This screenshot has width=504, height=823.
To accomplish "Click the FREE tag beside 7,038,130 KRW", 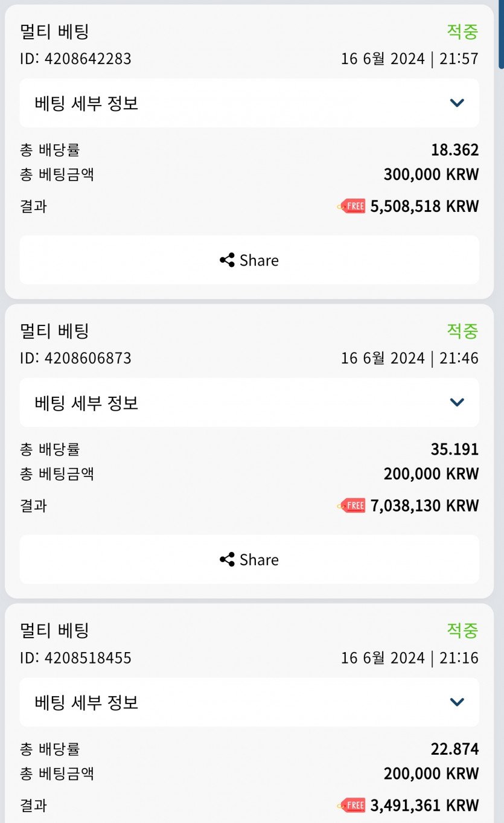I will [x=352, y=505].
